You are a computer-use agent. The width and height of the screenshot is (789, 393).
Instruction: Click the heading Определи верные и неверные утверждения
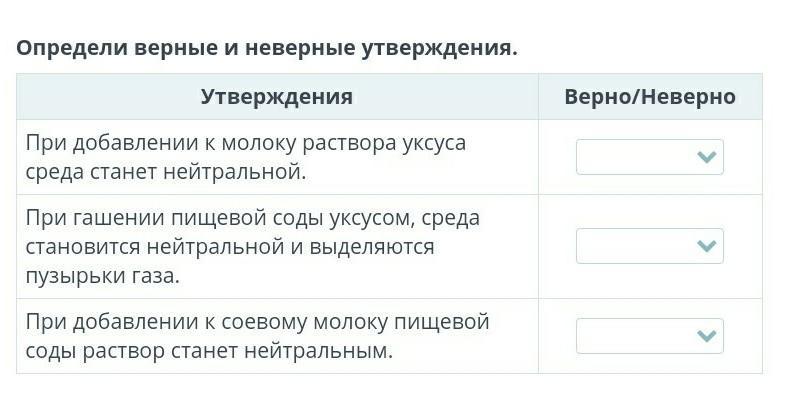pyautogui.click(x=267, y=49)
